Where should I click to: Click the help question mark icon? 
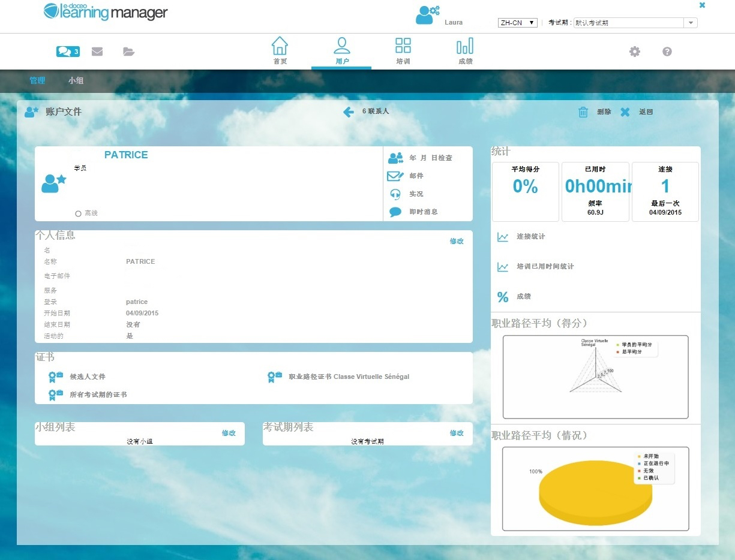click(667, 52)
